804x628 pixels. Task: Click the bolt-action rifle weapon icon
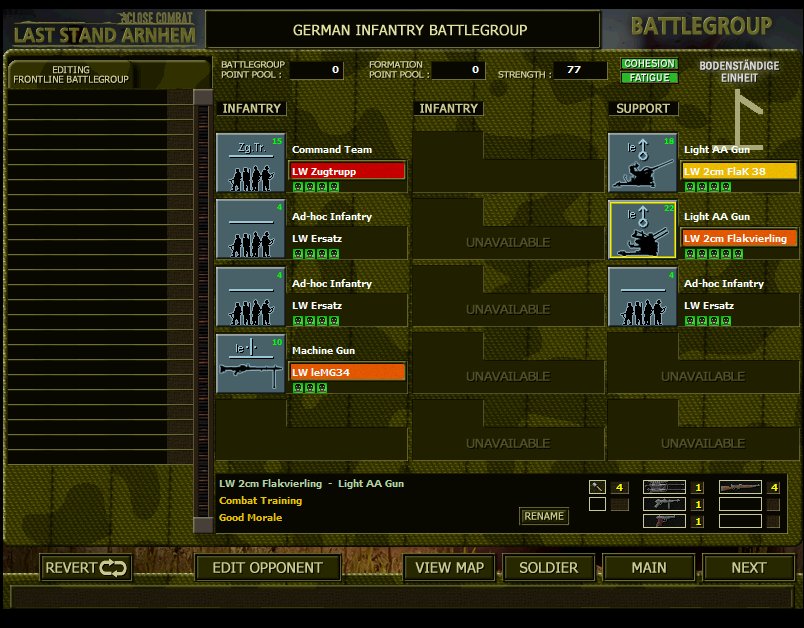(740, 487)
